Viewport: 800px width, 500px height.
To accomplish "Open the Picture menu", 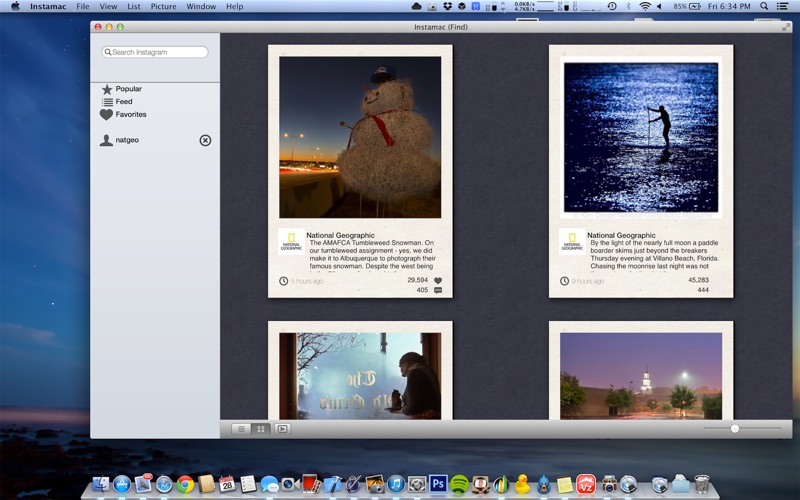I will coord(163,6).
